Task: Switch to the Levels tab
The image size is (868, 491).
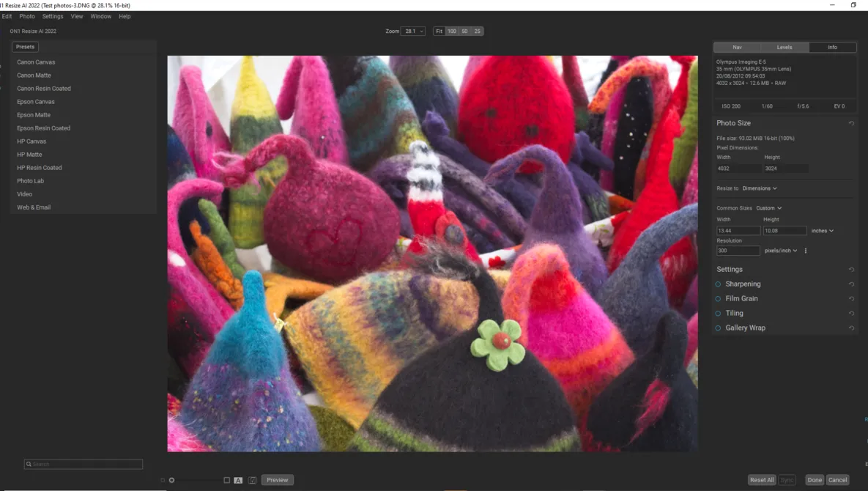Action: click(784, 47)
